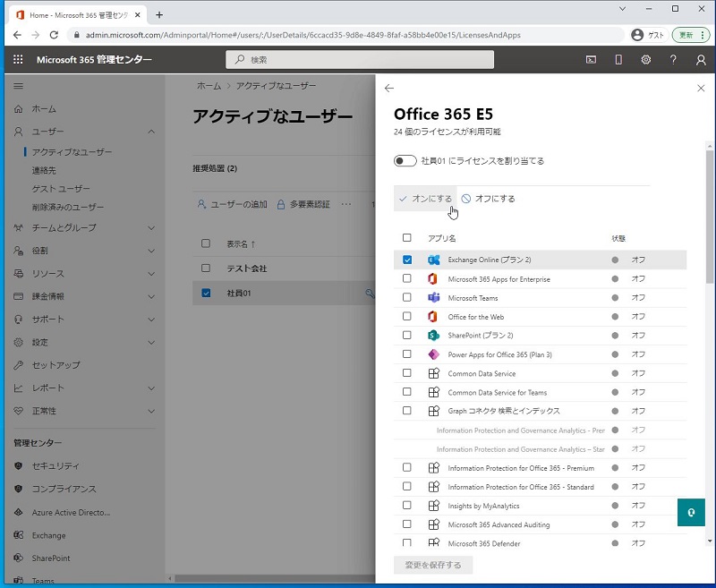
Task: Open the floating help assistant button
Action: click(x=691, y=512)
